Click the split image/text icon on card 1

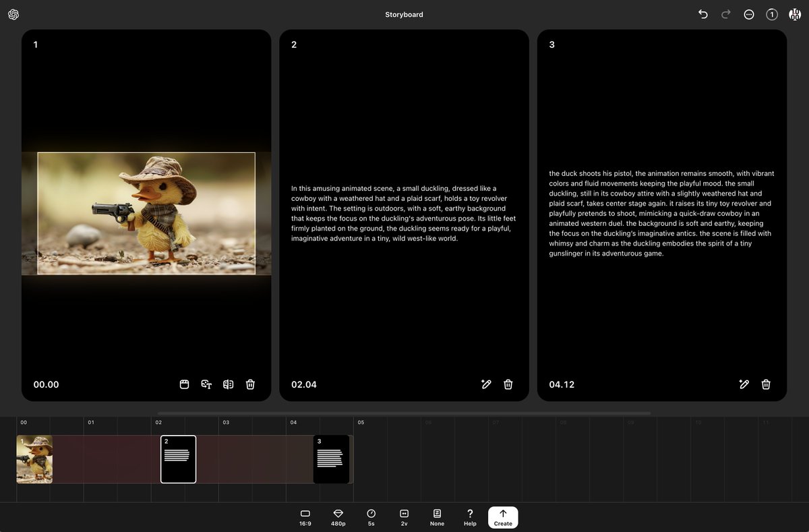pos(229,384)
